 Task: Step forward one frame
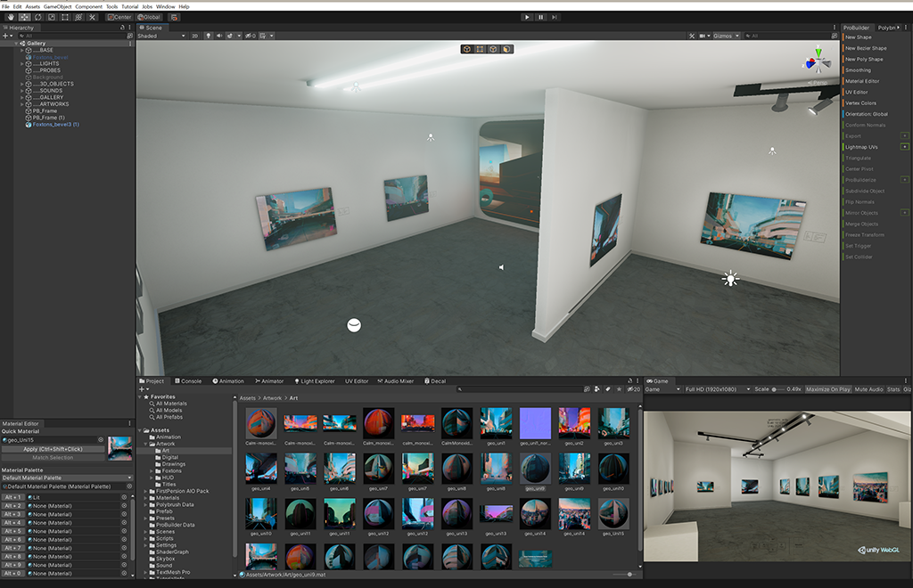(x=554, y=18)
